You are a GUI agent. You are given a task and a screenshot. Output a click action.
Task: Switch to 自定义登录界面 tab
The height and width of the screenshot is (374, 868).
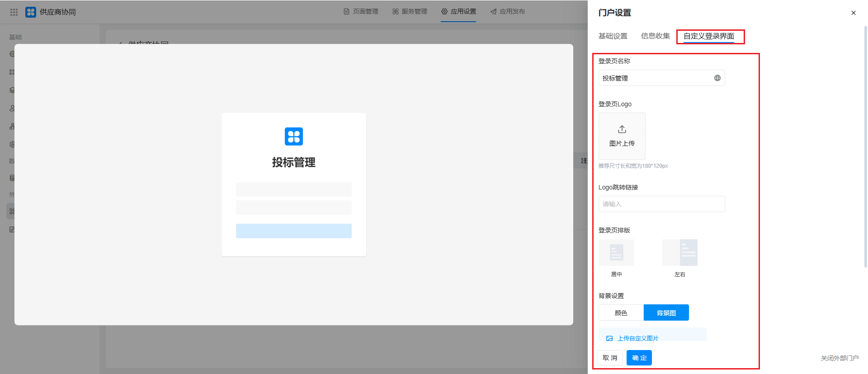tap(708, 36)
